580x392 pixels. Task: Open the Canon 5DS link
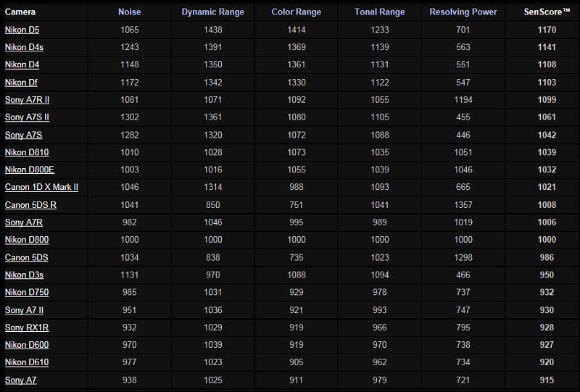27,257
